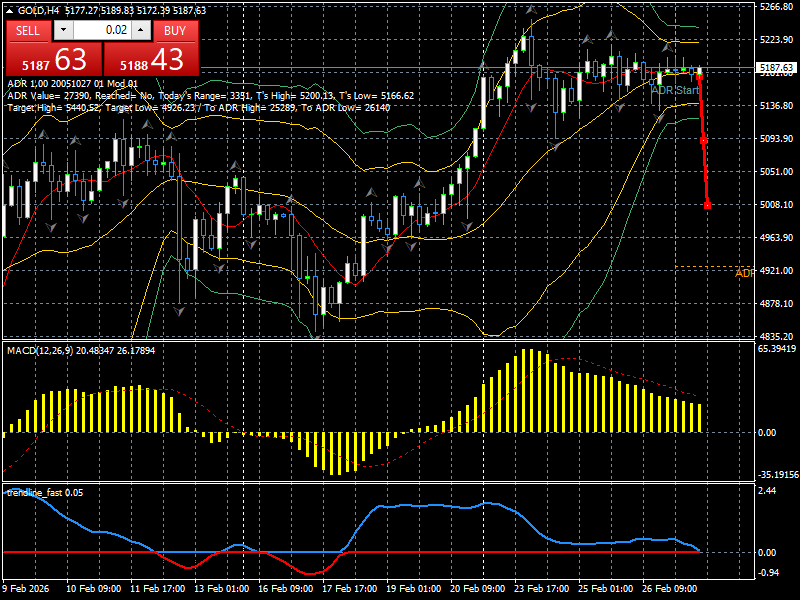The image size is (800, 600).
Task: Click the '17 Feb 17:00' time label
Action: tap(349, 588)
